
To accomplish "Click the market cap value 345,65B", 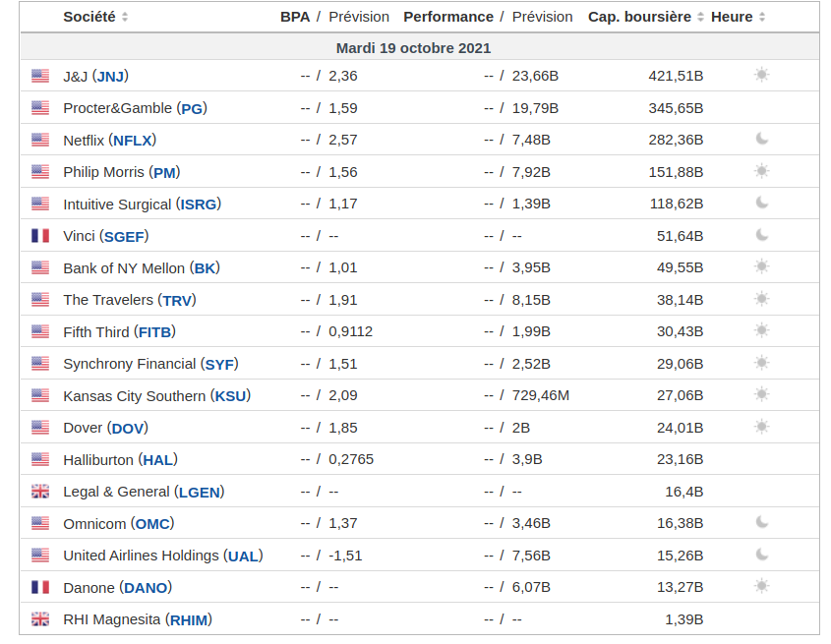I will (676, 108).
